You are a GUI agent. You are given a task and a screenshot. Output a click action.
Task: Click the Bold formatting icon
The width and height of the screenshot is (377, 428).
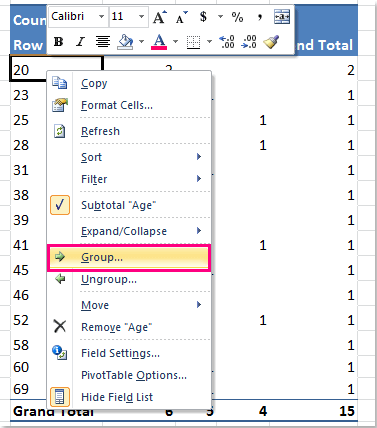tap(59, 42)
